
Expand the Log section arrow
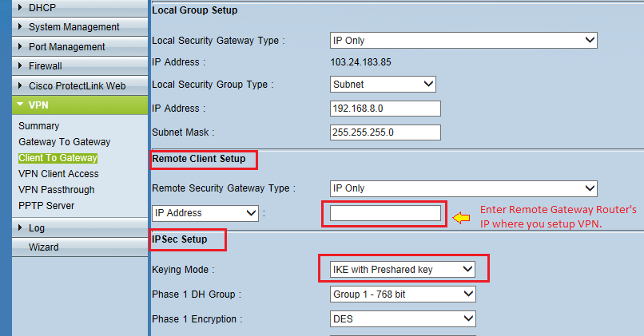coord(20,227)
